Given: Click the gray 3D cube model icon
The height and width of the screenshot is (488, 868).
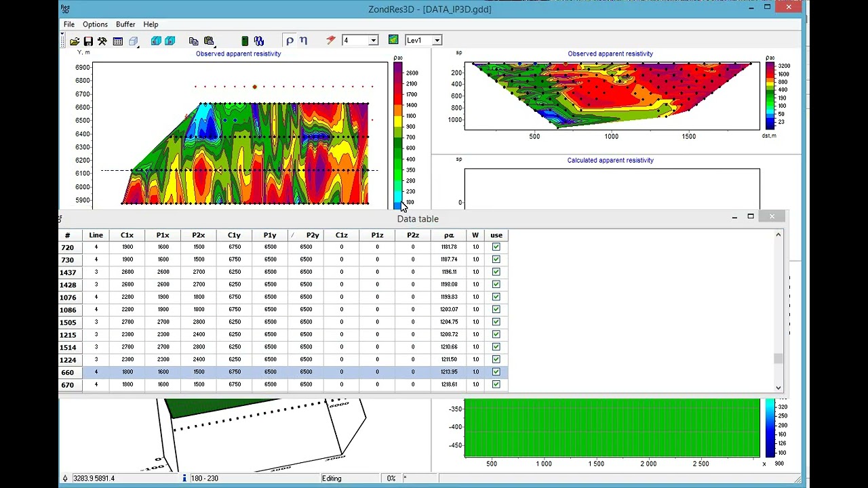Looking at the screenshot, I should [x=134, y=41].
